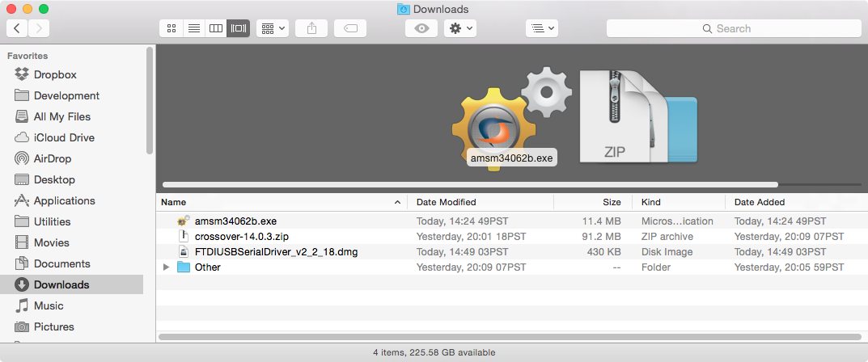The height and width of the screenshot is (362, 868).
Task: Open Desktop in the sidebar
Action: pyautogui.click(x=71, y=179)
